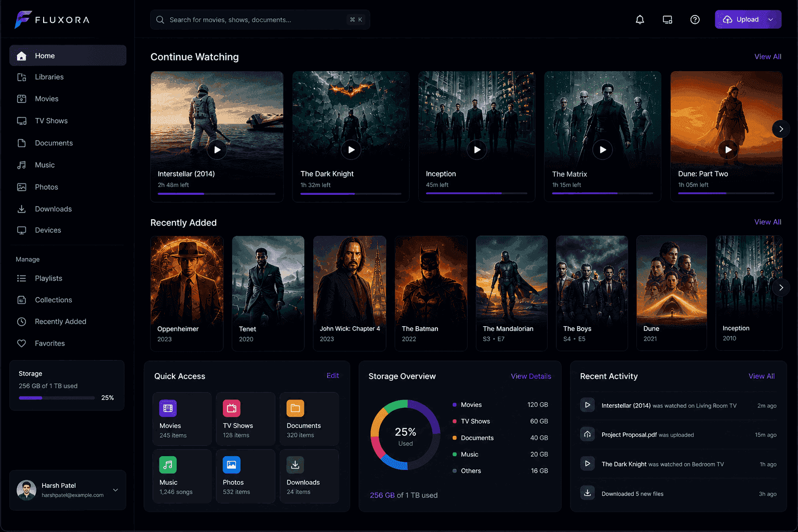Open Favorites in sidebar
Viewport: 798px width, 532px height.
[x=68, y=343]
